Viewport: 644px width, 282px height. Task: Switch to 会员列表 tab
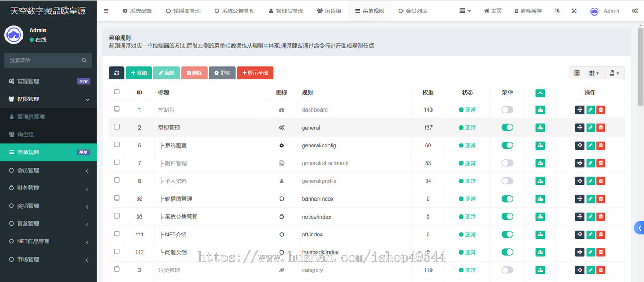(413, 11)
